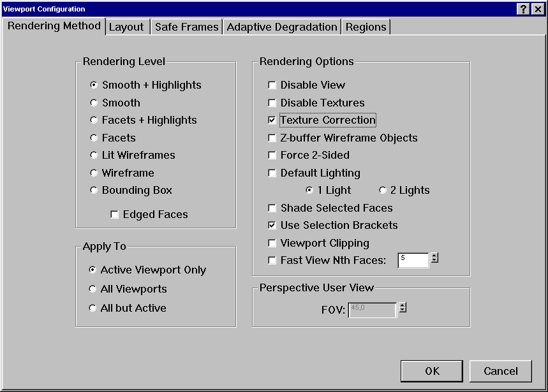Turn on Default Lighting checkbox
The width and height of the screenshot is (548, 392).
tap(272, 173)
